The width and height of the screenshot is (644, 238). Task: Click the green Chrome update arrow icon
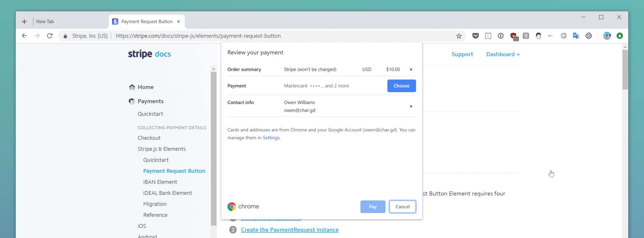coord(620,36)
